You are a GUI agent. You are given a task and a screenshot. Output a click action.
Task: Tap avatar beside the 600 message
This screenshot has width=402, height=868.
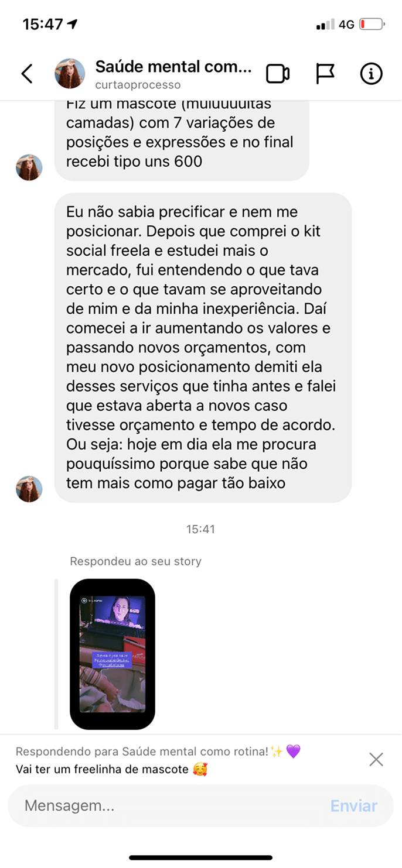click(29, 167)
